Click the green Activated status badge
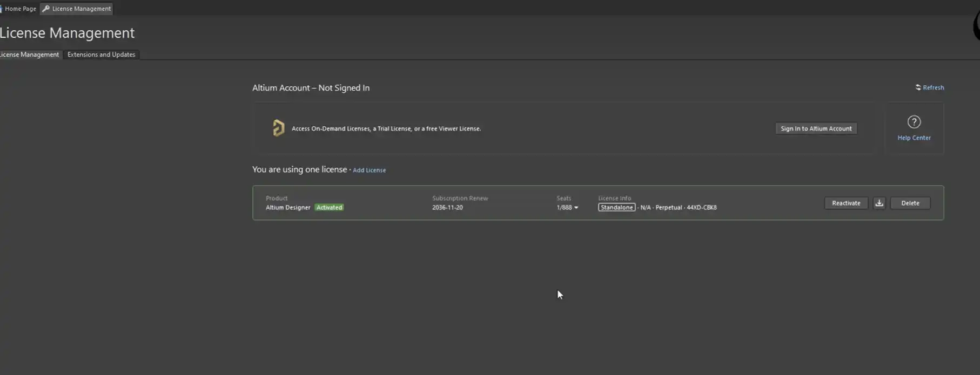Viewport: 980px width, 375px height. coord(329,207)
